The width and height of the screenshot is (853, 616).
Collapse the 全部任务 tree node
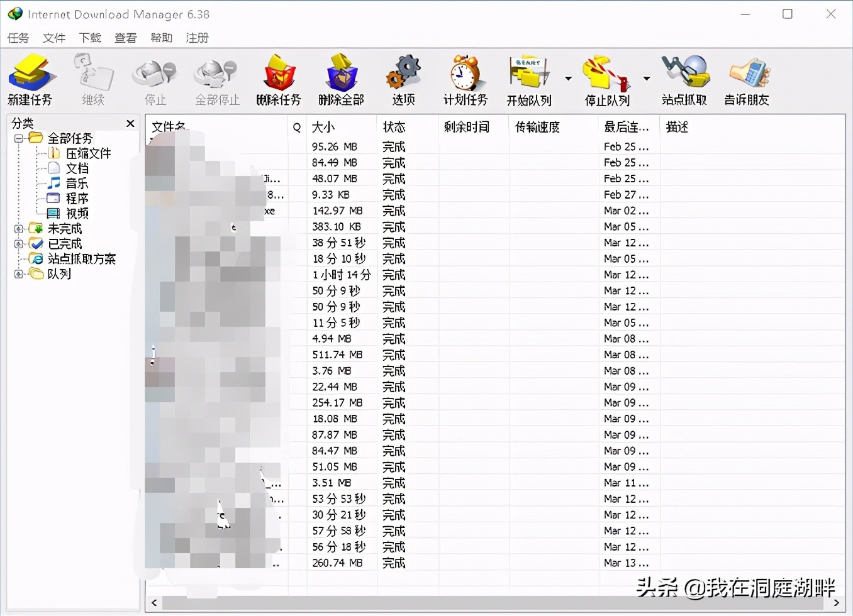point(19,138)
